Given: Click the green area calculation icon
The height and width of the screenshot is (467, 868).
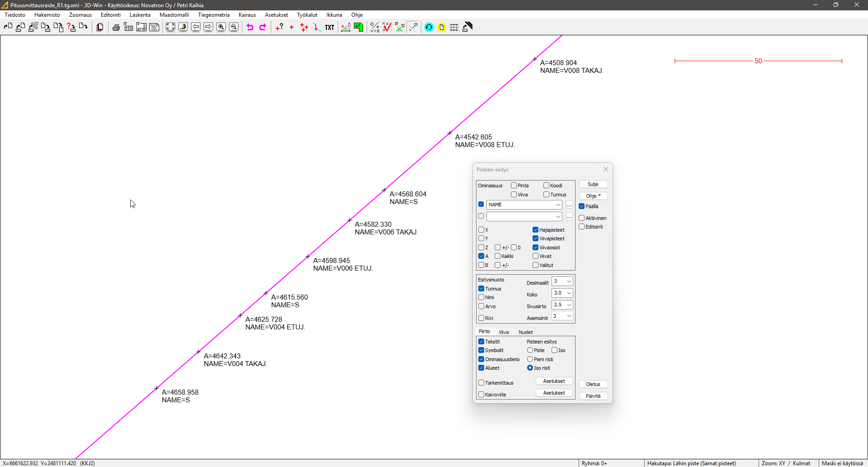Looking at the screenshot, I should [x=359, y=28].
